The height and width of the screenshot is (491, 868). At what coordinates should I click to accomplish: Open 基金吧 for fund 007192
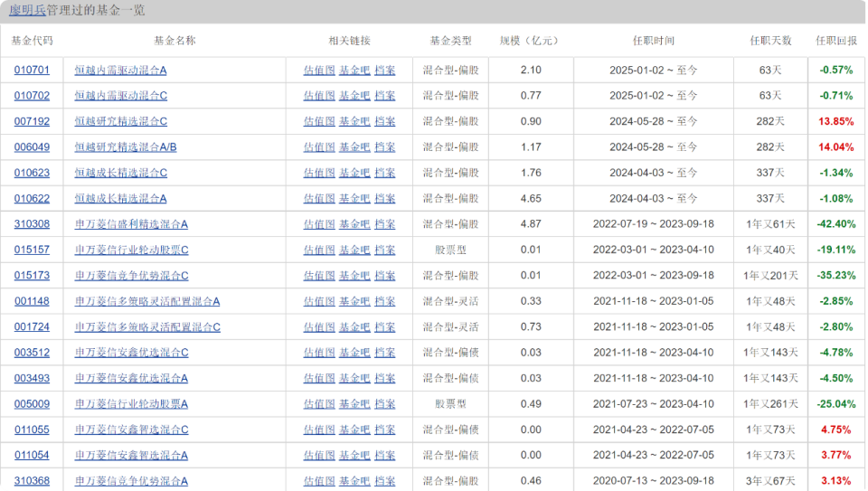pos(354,121)
